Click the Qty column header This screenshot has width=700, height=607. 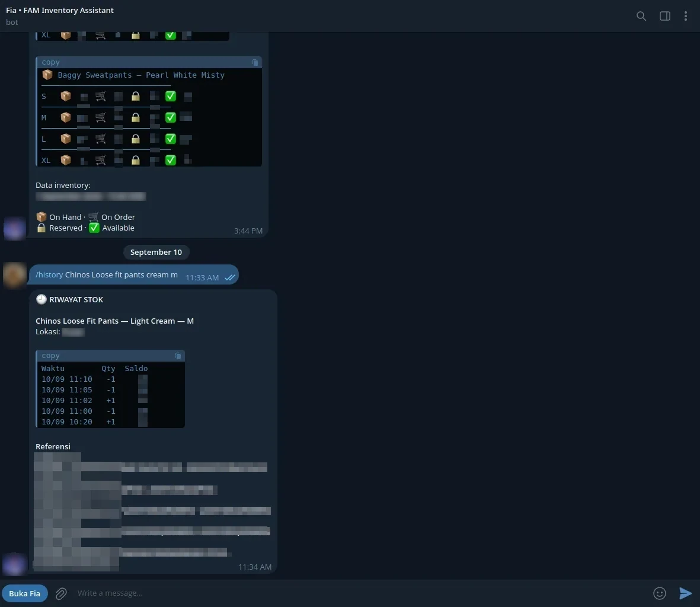[108, 369]
